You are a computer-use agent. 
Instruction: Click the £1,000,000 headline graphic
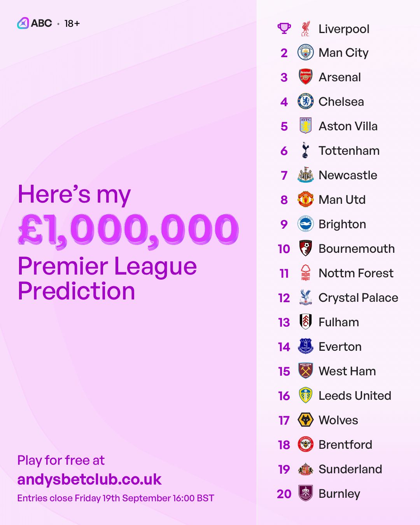(x=128, y=230)
